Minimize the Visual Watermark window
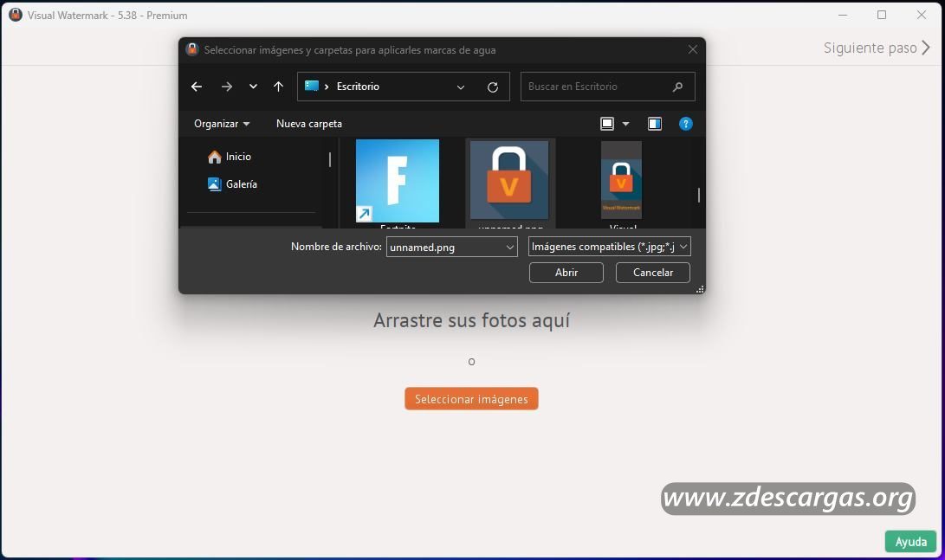945x560 pixels. [x=843, y=15]
